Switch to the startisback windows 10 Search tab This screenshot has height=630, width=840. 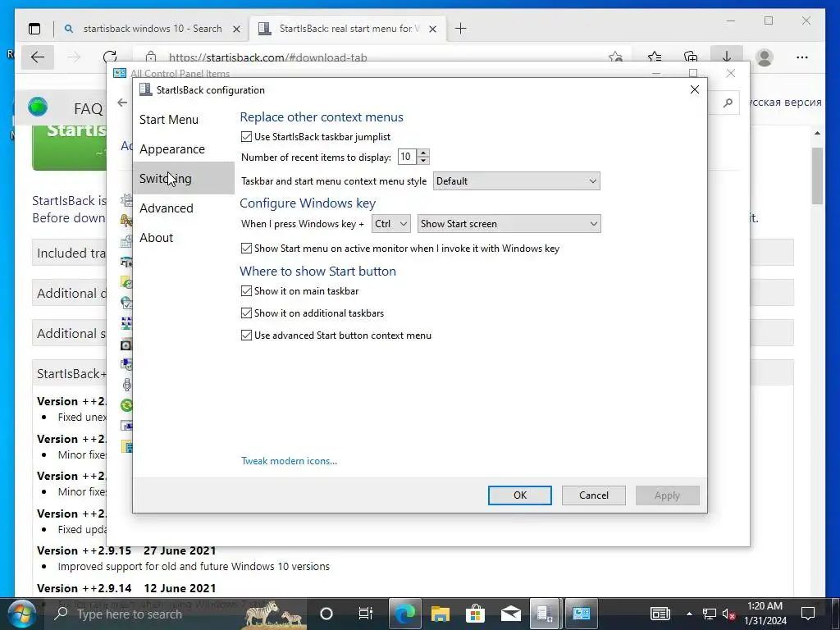coord(153,29)
